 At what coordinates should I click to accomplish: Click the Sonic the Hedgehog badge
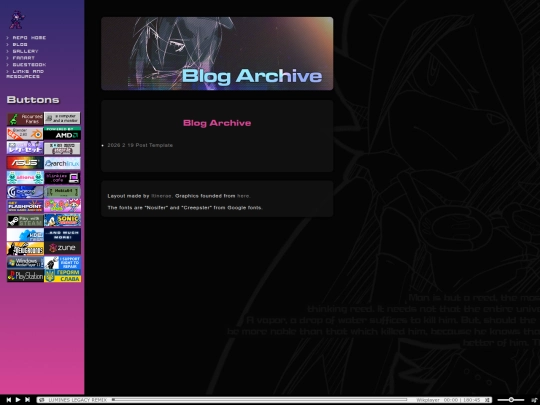[x=62, y=220]
